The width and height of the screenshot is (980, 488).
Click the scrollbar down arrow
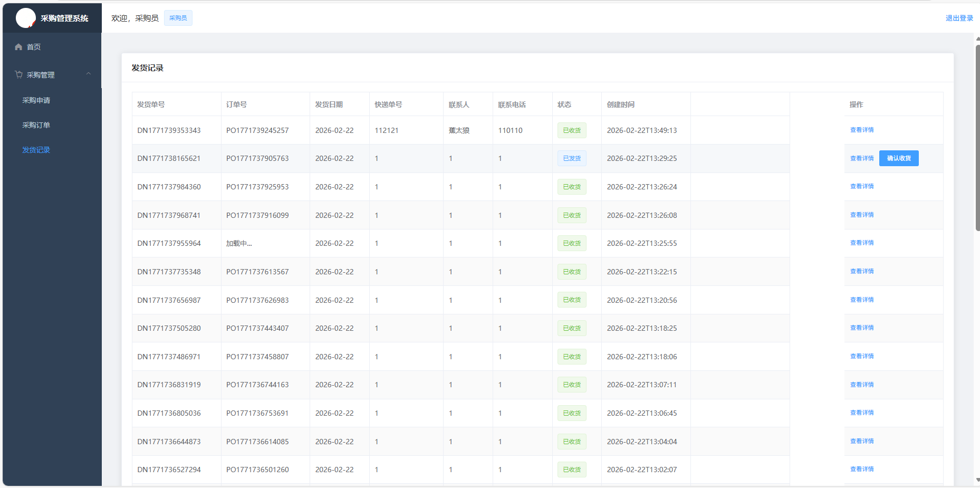tap(977, 481)
